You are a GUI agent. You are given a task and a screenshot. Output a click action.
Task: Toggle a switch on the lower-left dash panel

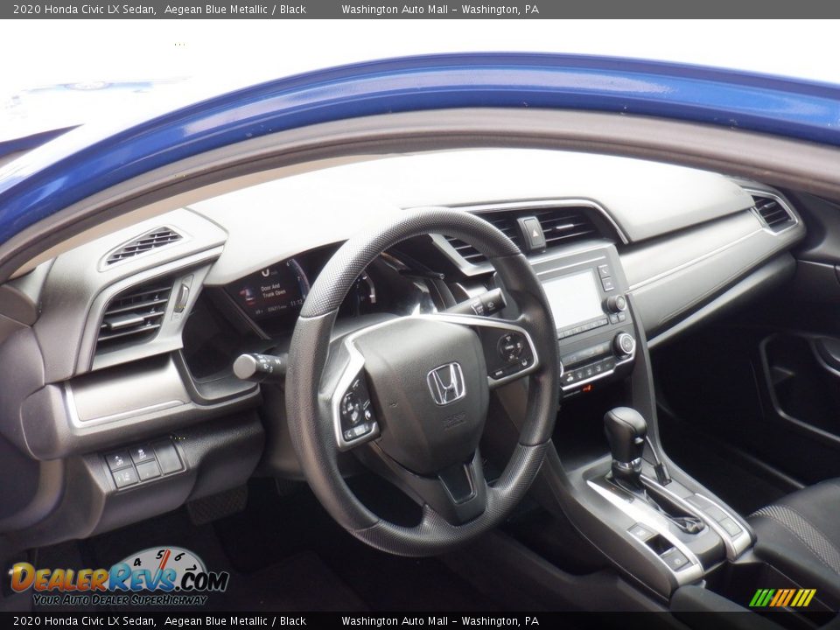point(143,464)
